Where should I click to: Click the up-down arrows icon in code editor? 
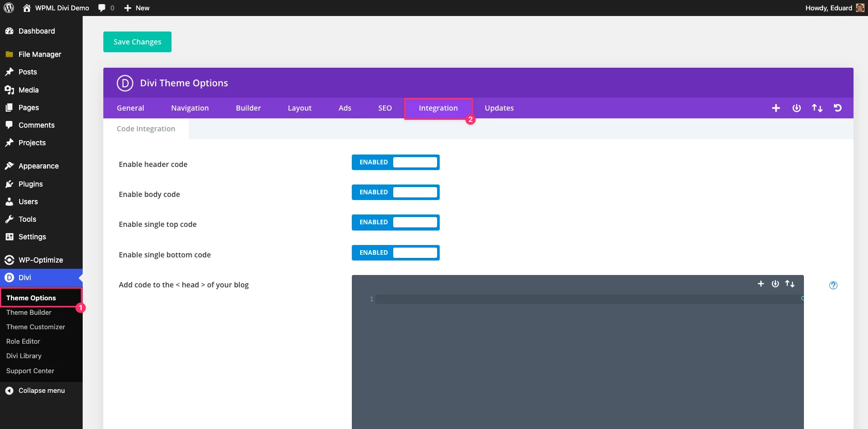(x=789, y=284)
